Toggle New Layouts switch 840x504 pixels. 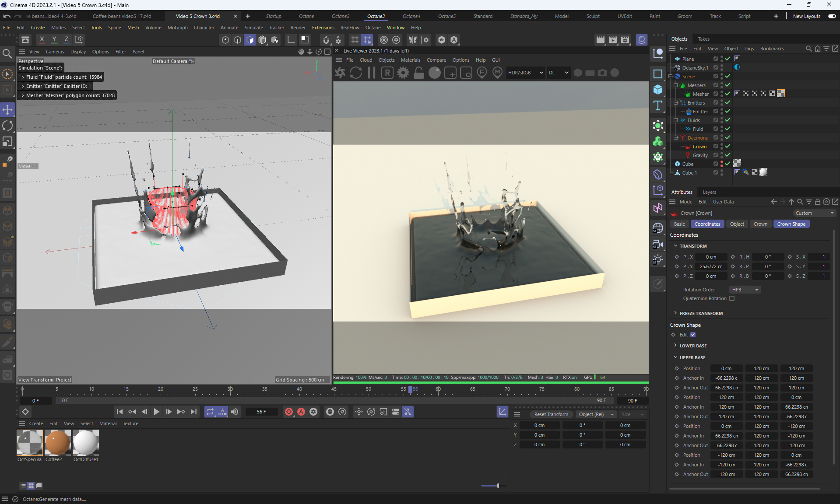pyautogui.click(x=832, y=16)
